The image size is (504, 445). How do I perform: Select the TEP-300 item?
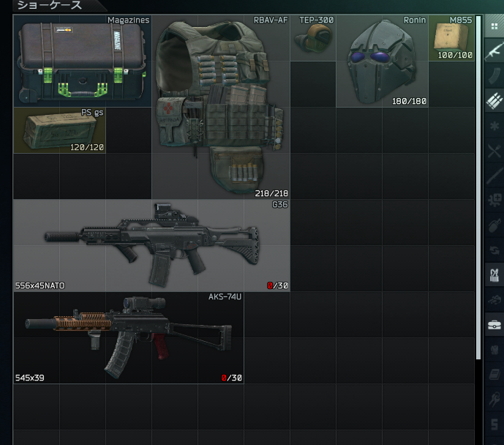pyautogui.click(x=313, y=38)
